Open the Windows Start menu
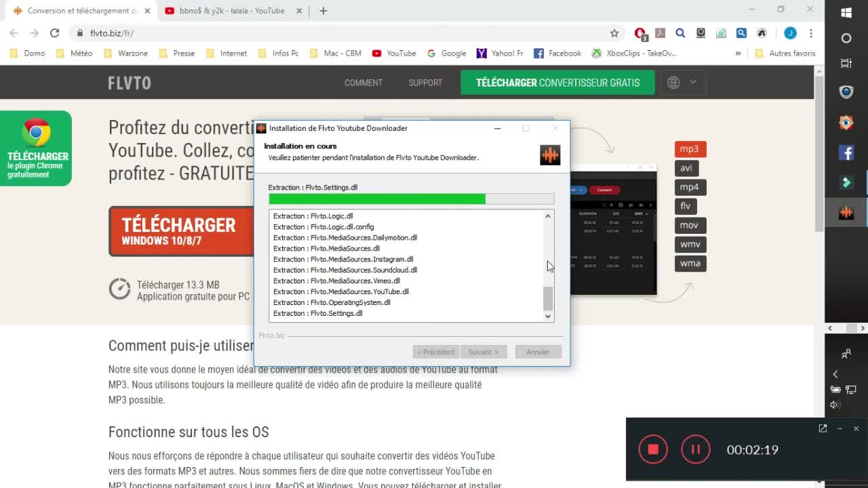This screenshot has width=868, height=488. pyautogui.click(x=846, y=13)
